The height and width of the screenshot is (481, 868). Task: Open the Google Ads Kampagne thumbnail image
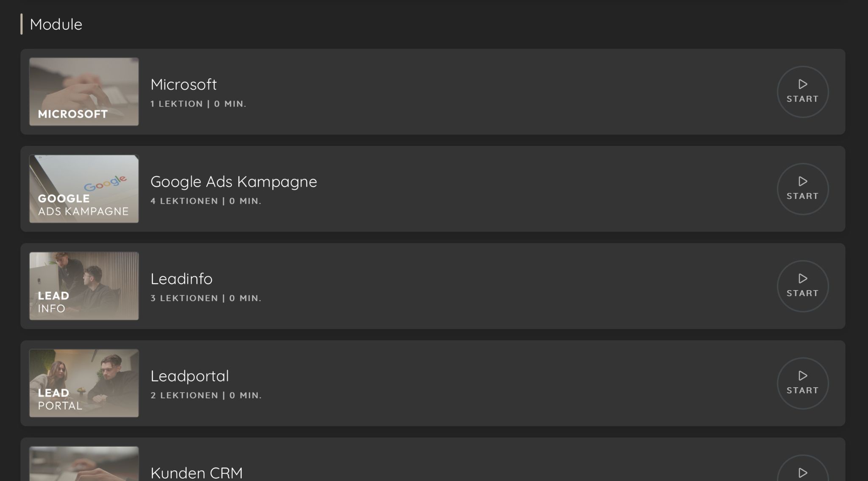(84, 189)
